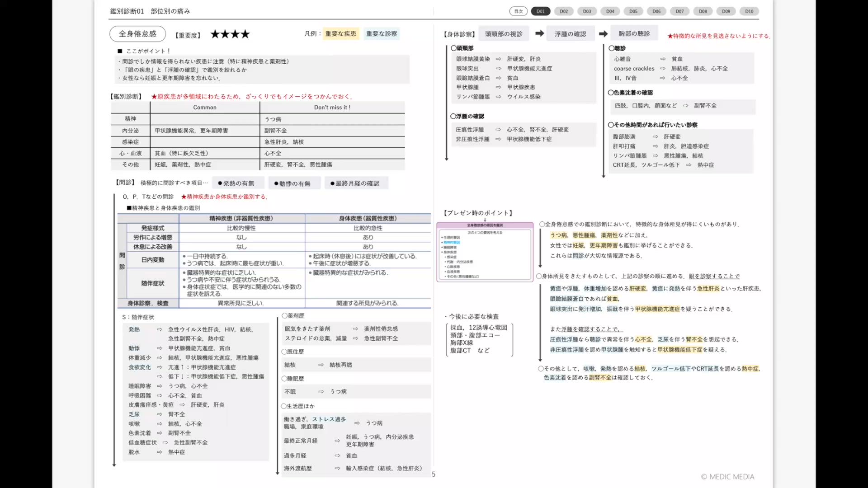This screenshot has width=868, height=488.
Task: Switch to the D02 tab
Action: [564, 11]
